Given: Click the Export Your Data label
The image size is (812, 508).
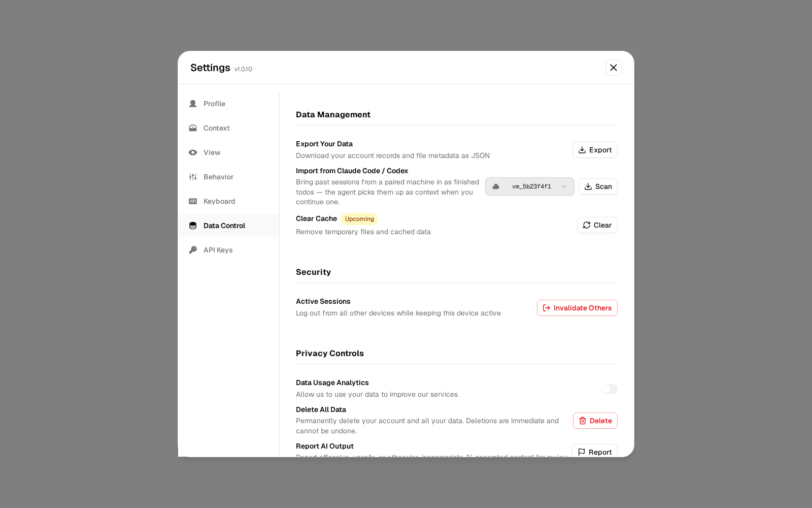Looking at the screenshot, I should (324, 144).
